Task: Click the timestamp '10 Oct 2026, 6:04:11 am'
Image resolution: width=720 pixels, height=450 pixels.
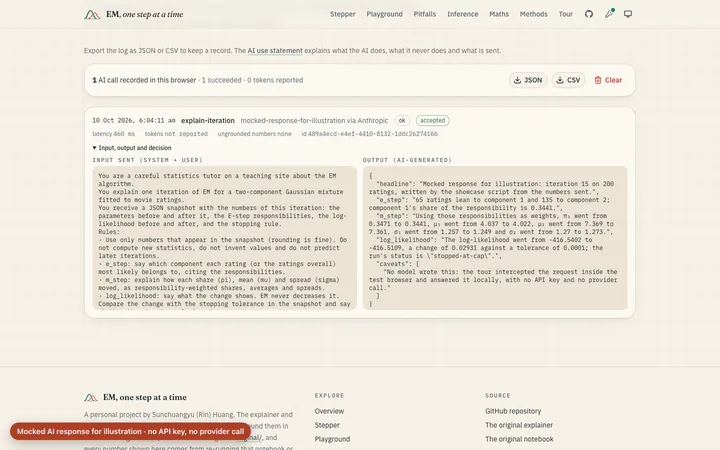Action: point(134,120)
